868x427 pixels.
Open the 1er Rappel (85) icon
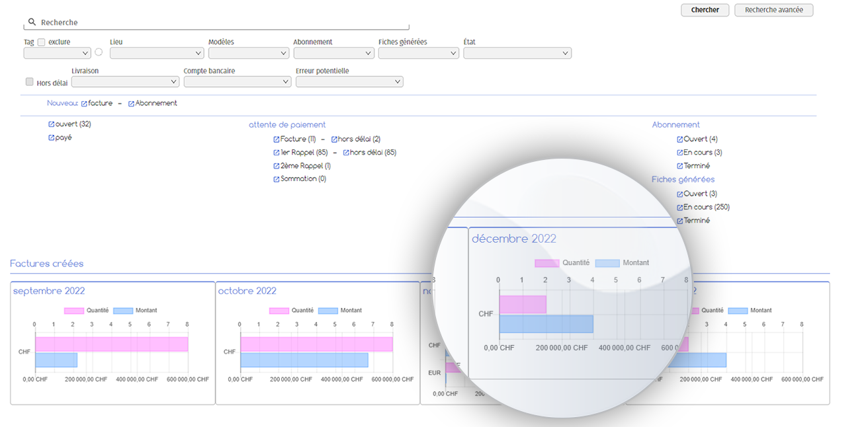click(x=277, y=153)
